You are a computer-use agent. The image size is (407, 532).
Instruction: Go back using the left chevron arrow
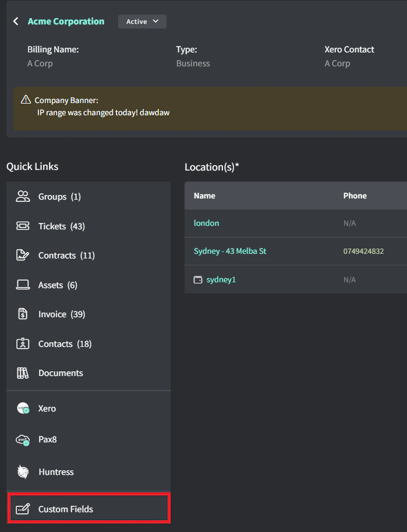tap(16, 22)
